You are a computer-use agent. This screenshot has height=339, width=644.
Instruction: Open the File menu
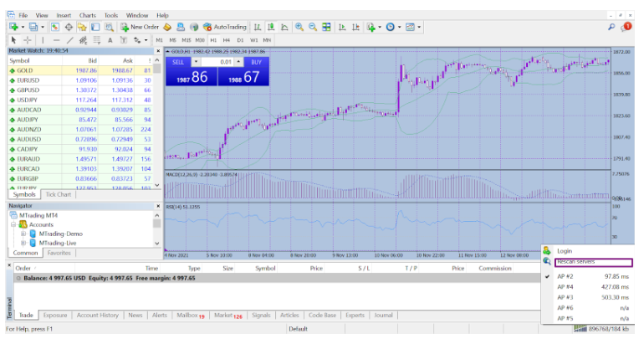[x=23, y=15]
